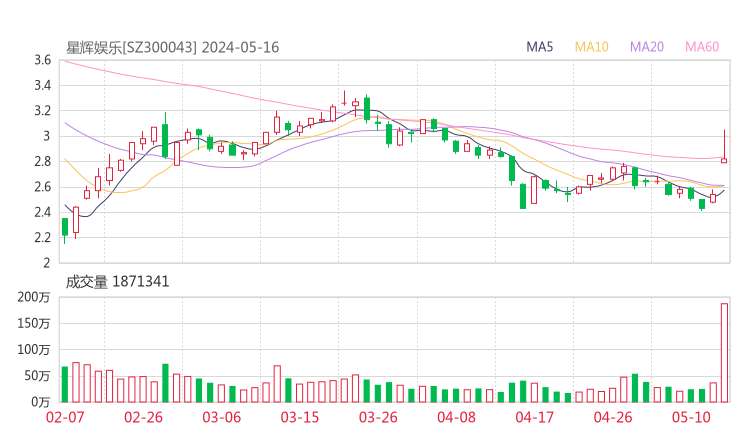Viewport: 740px width, 440px height.
Task: Click the 0万 volume axis label
Action: (x=41, y=402)
